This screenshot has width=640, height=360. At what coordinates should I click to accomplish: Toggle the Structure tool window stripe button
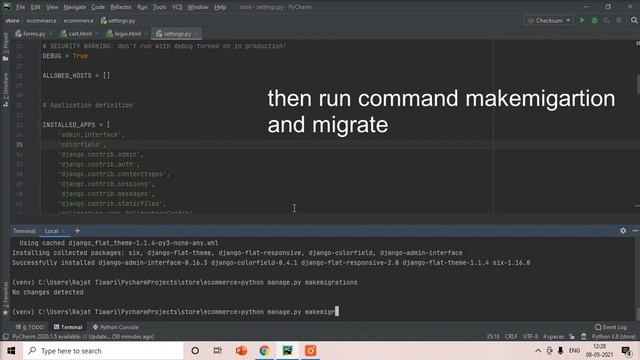[x=5, y=90]
